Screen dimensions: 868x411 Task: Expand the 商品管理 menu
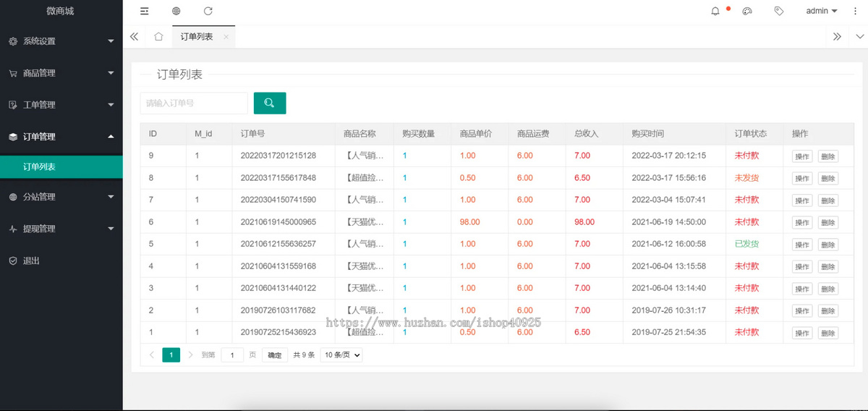point(111,73)
